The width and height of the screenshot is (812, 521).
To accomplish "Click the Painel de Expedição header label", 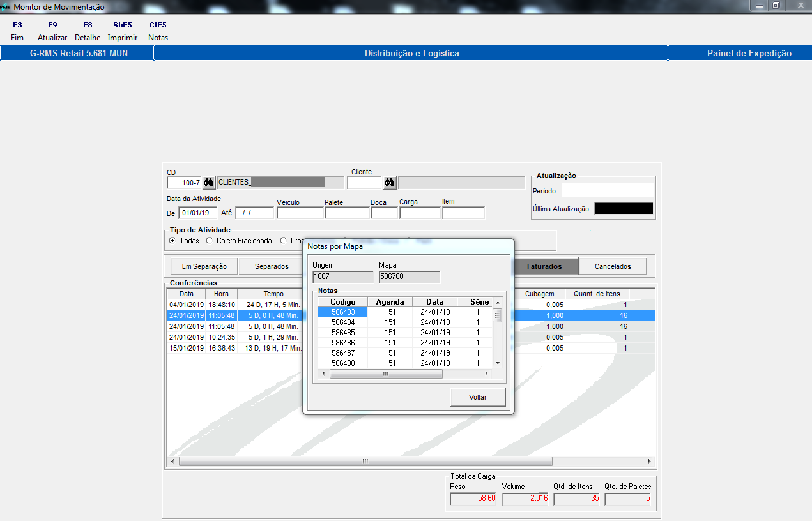I will click(749, 53).
